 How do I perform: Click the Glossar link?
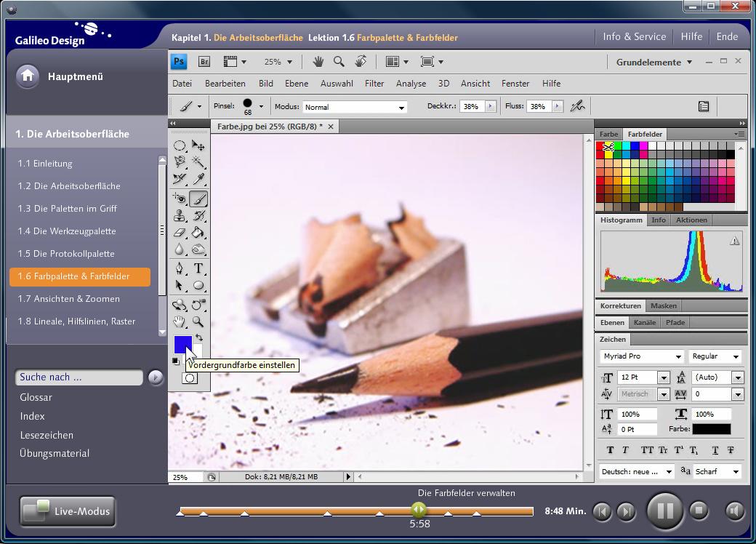pos(36,397)
